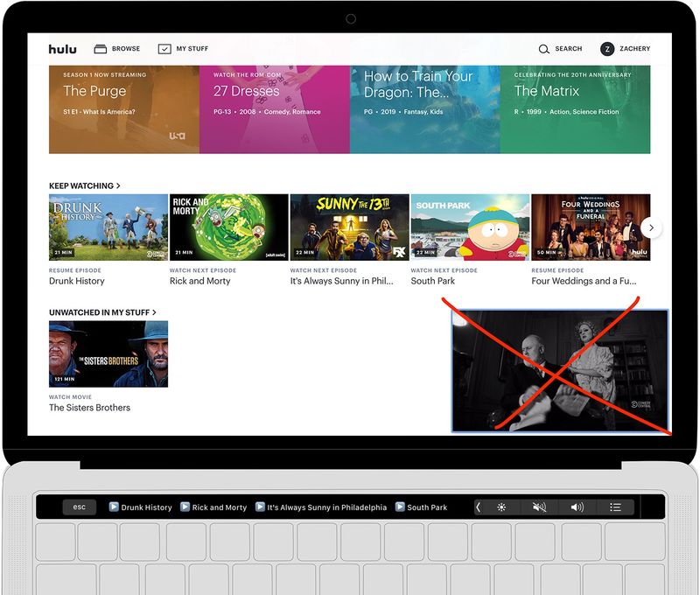Select The Sisters Brothers thumbnail
The height and width of the screenshot is (595, 700).
pyautogui.click(x=108, y=354)
